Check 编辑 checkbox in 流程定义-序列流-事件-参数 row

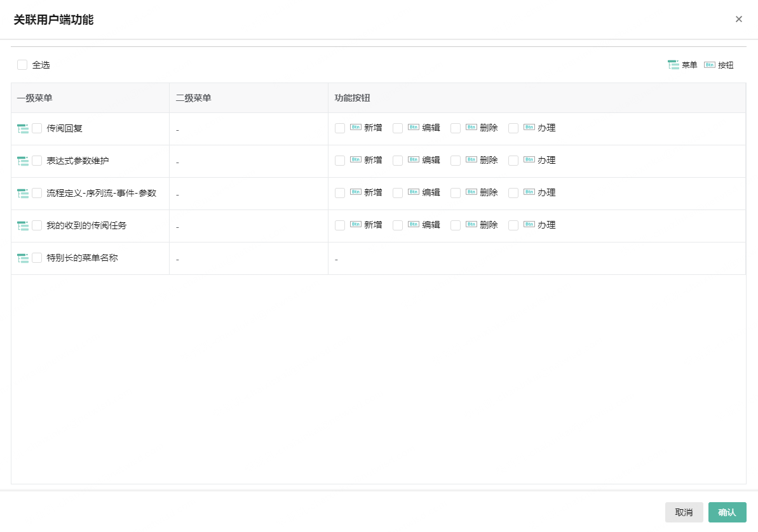(x=398, y=193)
